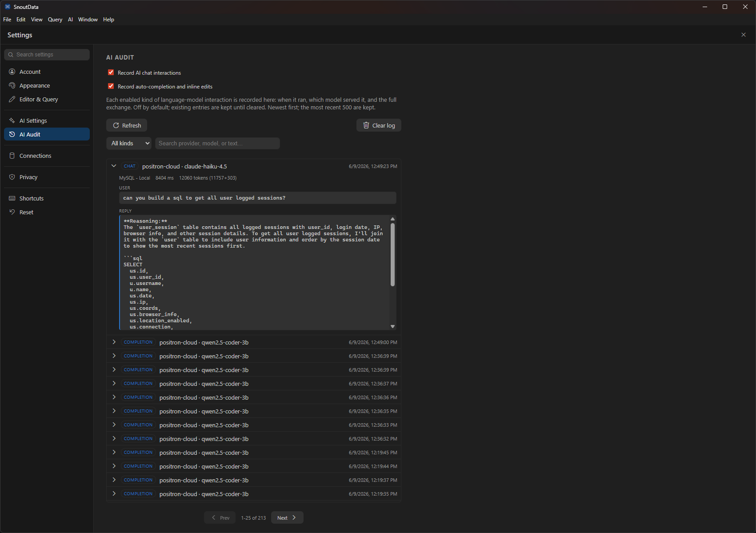Click the user message about logged sessions SQL
Viewport: 756px width, 533px height.
(x=258, y=198)
